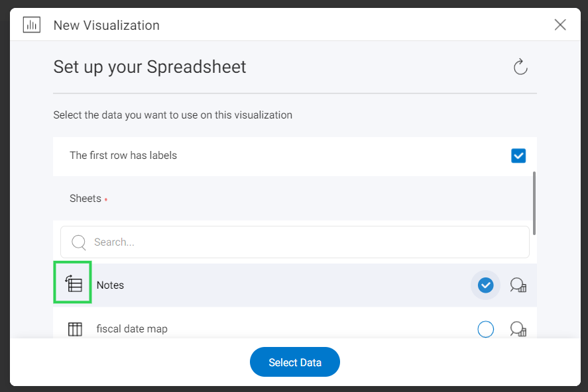Image resolution: width=588 pixels, height=392 pixels.
Task: Click the magnifier icon in the search box
Action: (x=79, y=242)
